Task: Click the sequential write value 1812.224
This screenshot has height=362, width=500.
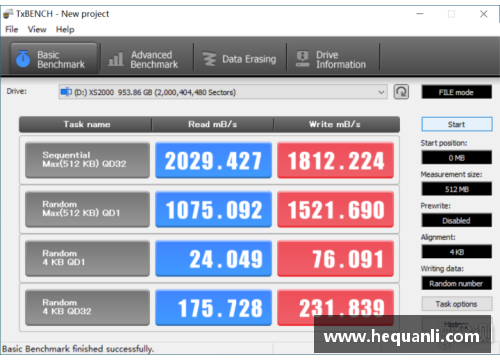Action: [x=336, y=160]
